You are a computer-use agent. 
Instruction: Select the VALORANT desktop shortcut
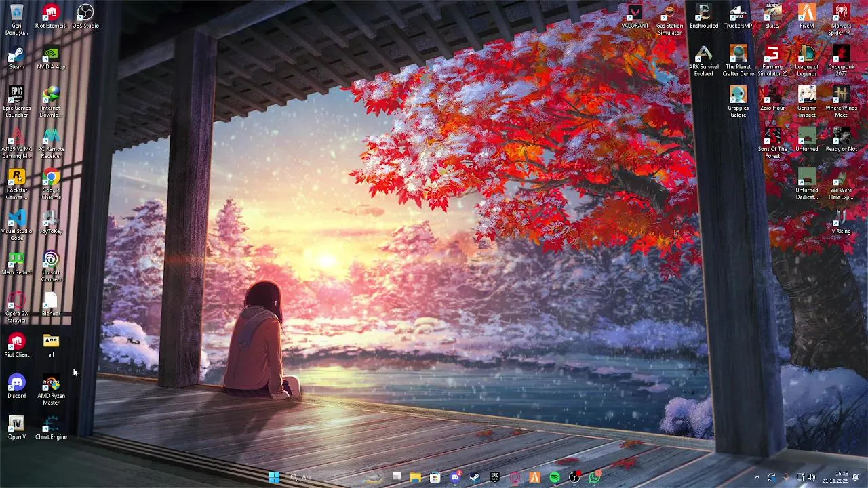tap(635, 16)
